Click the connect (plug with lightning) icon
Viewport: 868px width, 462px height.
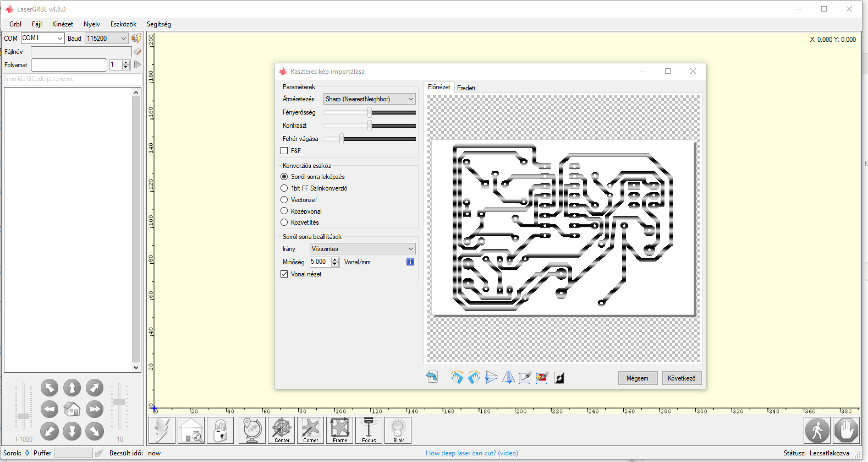[136, 38]
